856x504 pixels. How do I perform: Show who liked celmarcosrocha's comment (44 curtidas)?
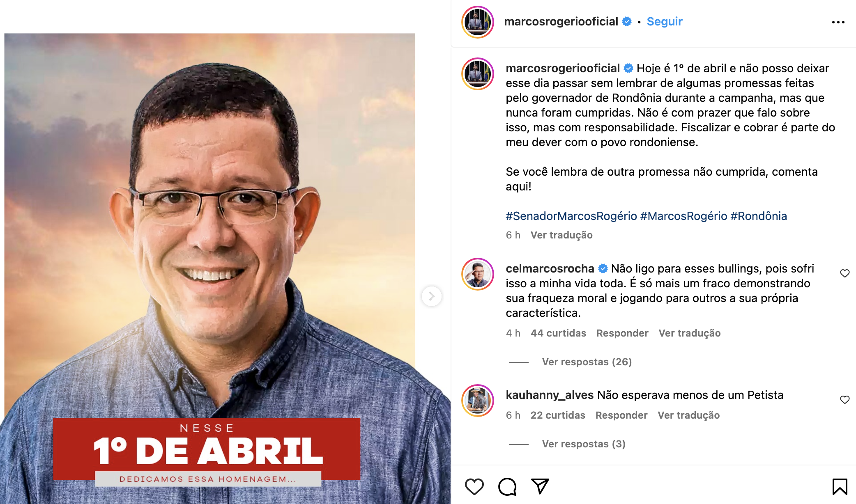(558, 333)
